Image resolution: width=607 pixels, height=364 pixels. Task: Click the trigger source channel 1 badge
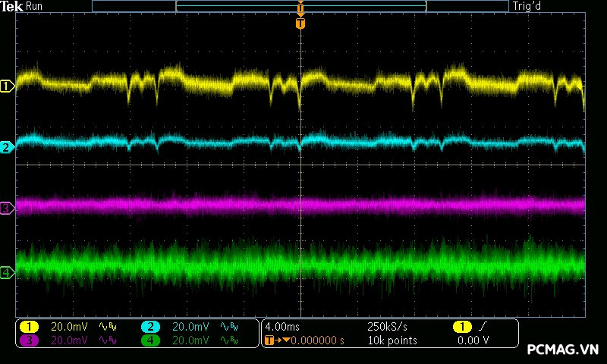click(462, 327)
